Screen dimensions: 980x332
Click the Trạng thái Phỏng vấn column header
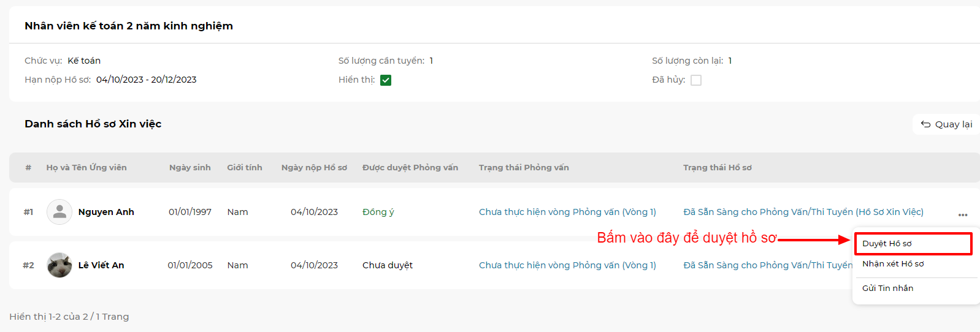(524, 167)
